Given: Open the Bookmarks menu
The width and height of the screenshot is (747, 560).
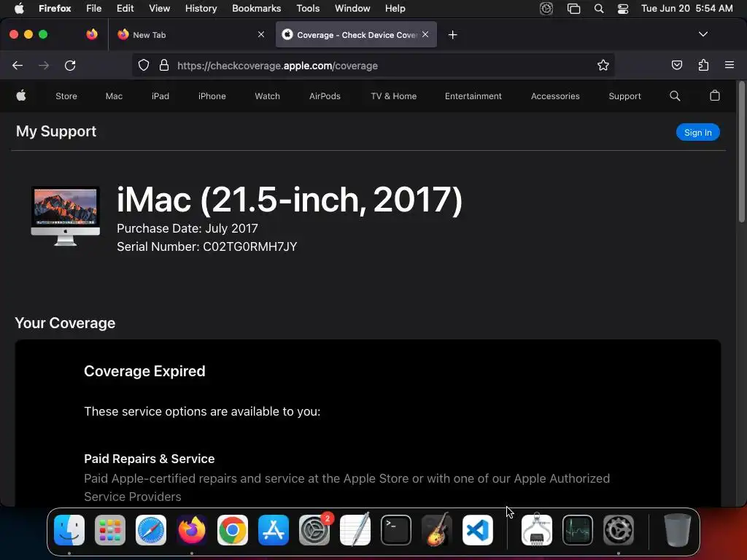Looking at the screenshot, I should click(x=256, y=9).
